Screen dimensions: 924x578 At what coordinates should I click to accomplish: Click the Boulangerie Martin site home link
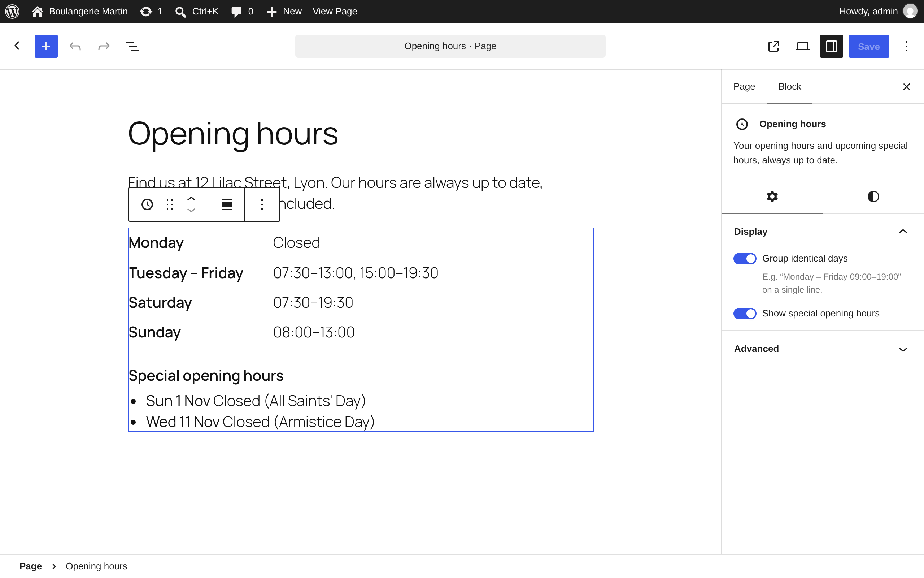pyautogui.click(x=80, y=12)
